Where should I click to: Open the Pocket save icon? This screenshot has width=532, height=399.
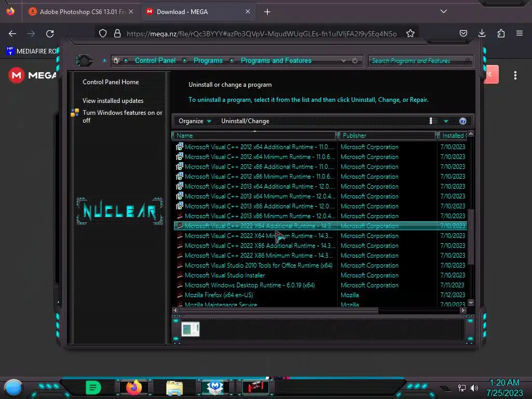(463, 33)
